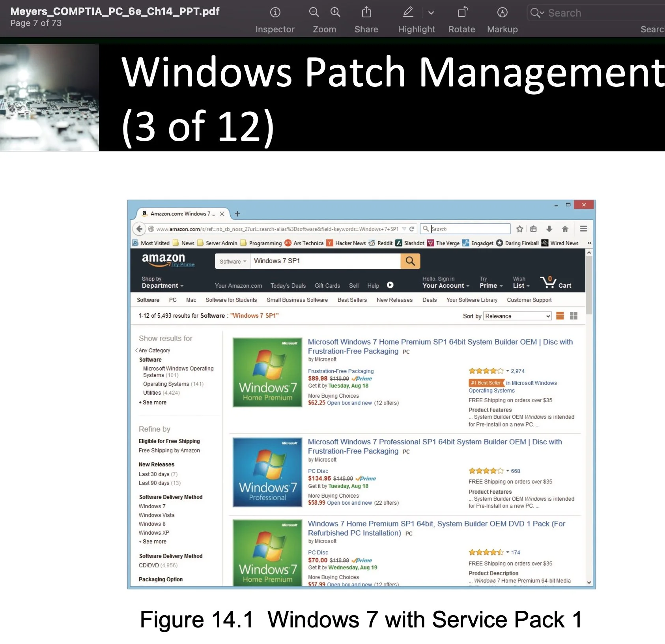Image resolution: width=665 pixels, height=644 pixels.
Task: Open Windows 7 Professional SP1 product title
Action: click(435, 446)
